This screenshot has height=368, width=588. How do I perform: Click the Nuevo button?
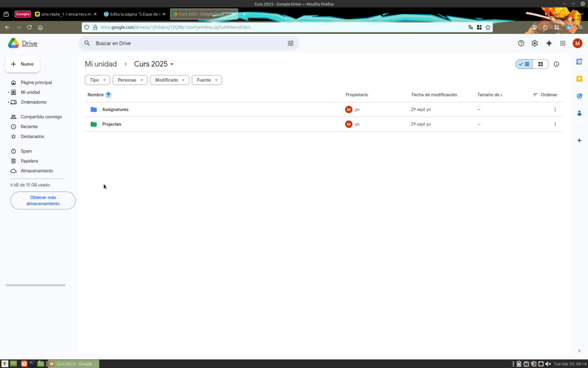click(22, 64)
